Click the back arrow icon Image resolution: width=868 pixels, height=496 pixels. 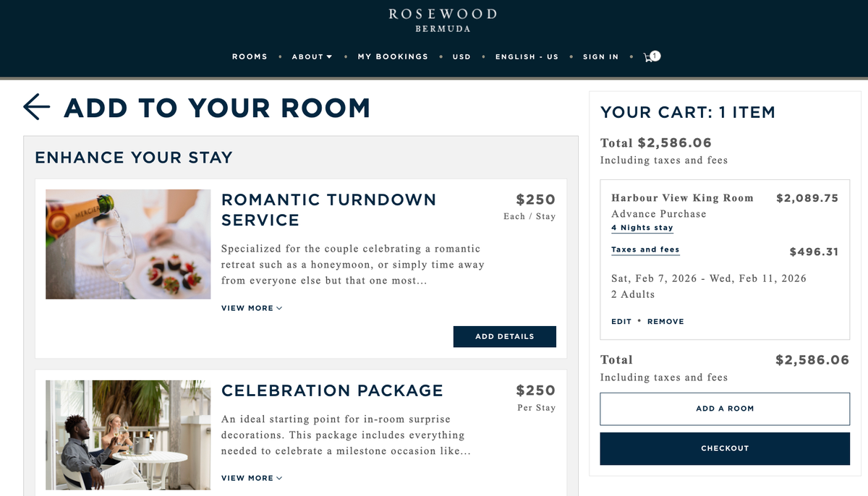click(37, 107)
